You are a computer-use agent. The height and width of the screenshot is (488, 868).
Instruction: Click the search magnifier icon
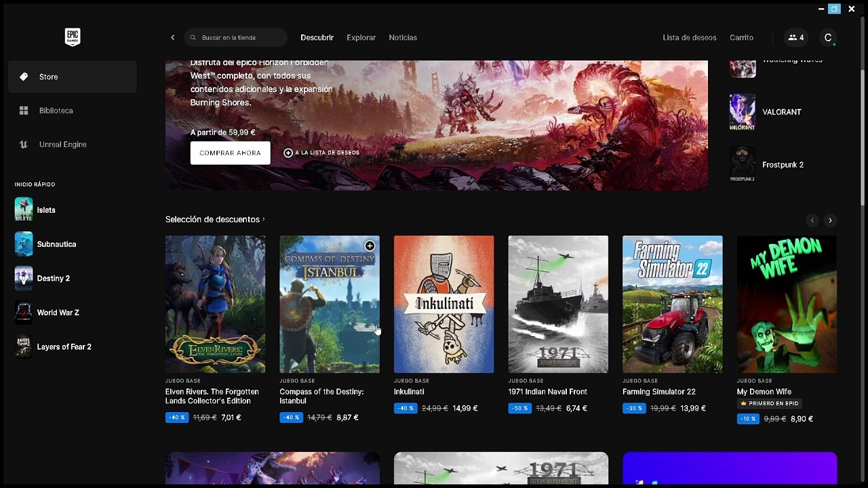point(193,37)
